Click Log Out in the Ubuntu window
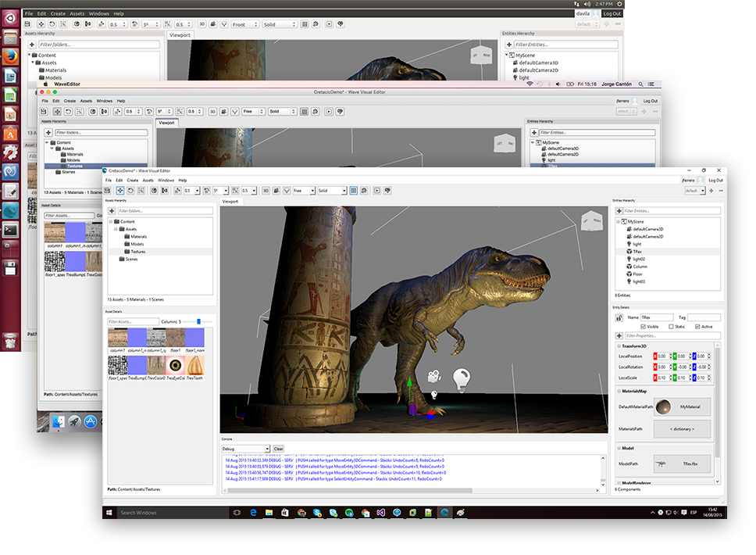This screenshot has height=555, width=756. [x=612, y=13]
